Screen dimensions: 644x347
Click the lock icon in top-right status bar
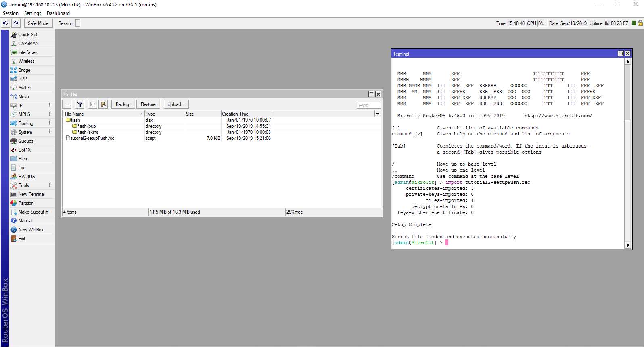click(640, 23)
